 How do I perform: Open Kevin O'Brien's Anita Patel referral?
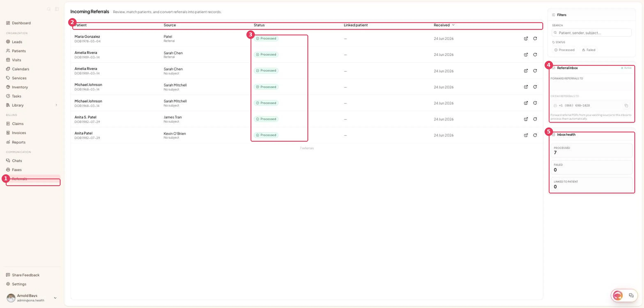click(526, 135)
